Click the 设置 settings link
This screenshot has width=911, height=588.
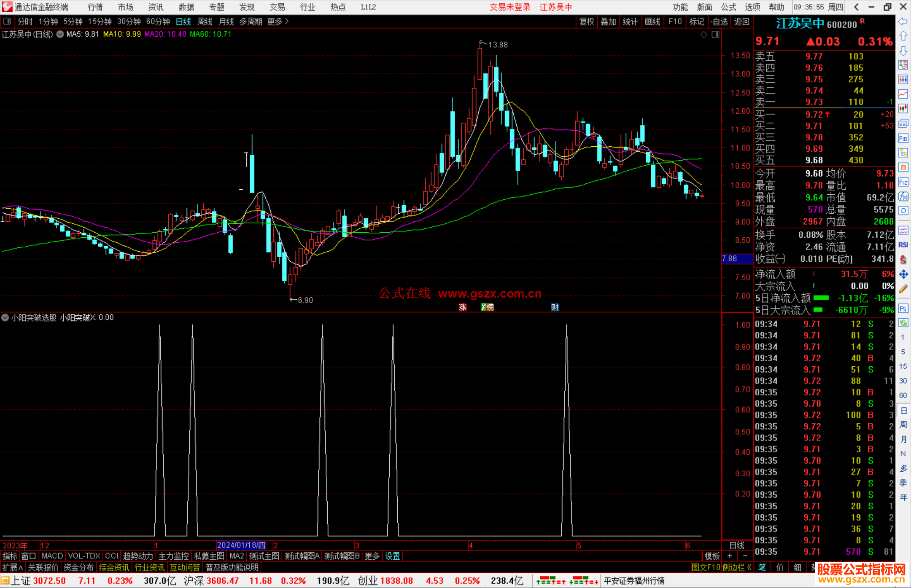coord(392,556)
